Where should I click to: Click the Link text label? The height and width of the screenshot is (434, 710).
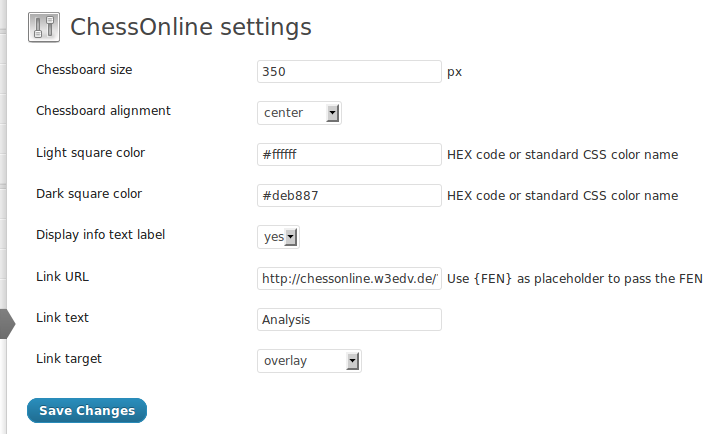pyautogui.click(x=62, y=318)
